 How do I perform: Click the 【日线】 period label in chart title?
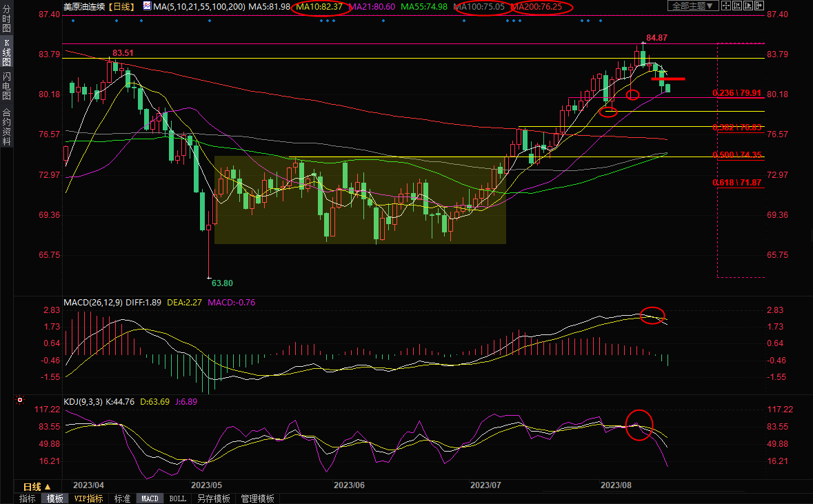click(119, 6)
